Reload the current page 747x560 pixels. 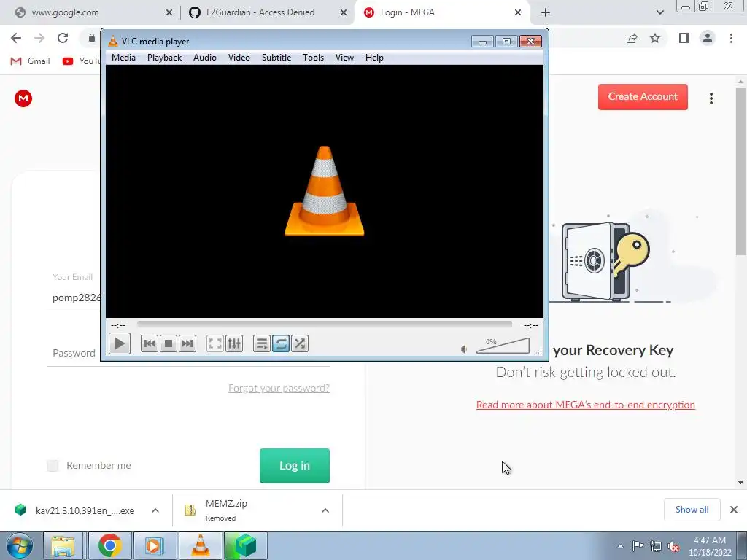pyautogui.click(x=63, y=38)
